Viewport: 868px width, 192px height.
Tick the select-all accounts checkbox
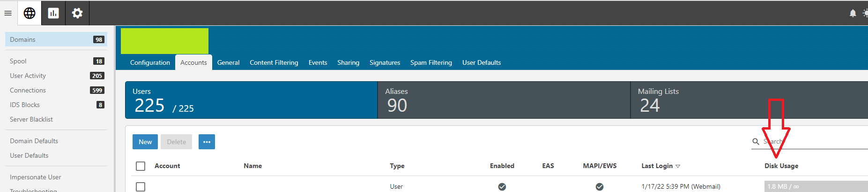tap(141, 166)
